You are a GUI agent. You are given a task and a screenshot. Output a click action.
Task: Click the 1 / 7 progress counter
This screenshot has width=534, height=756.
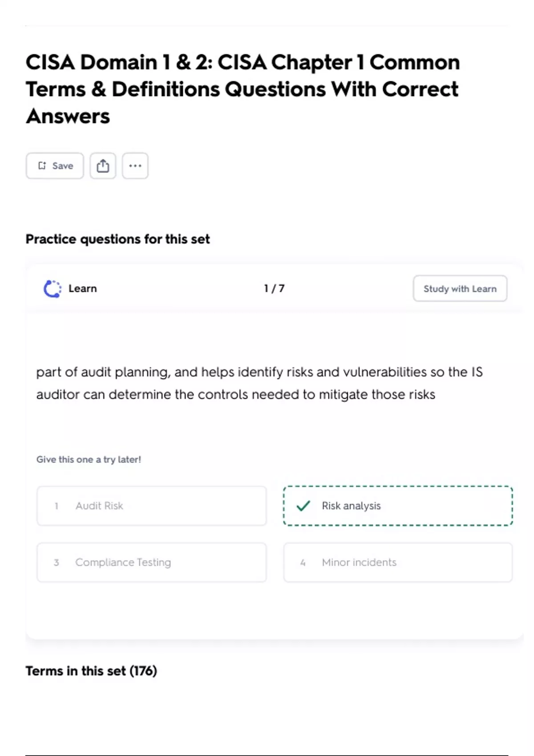pyautogui.click(x=274, y=289)
